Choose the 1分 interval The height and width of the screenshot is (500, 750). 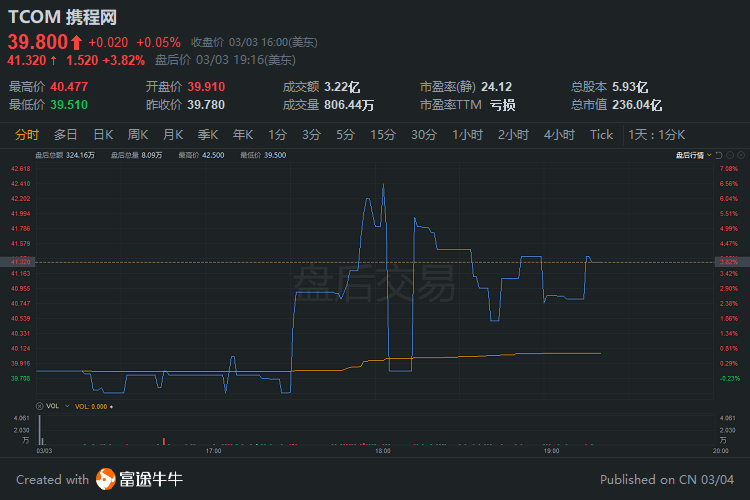pos(277,135)
